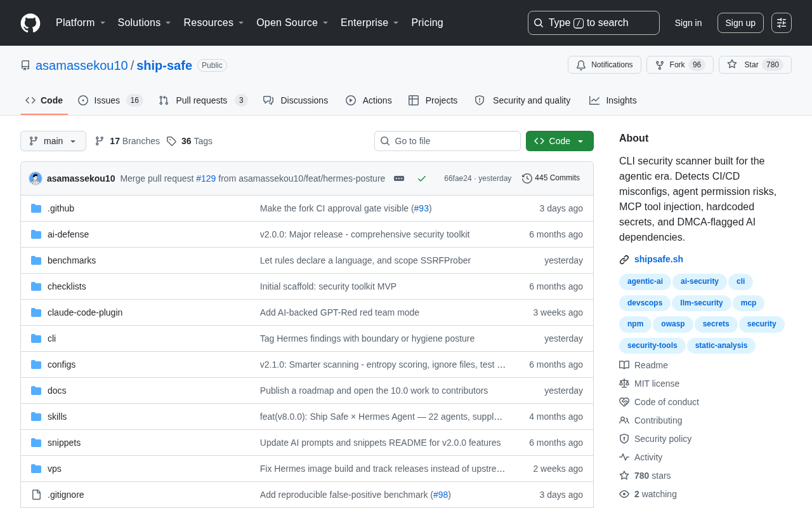Click the Go to file field
Image resolution: width=812 pixels, height=508 pixels.
click(x=447, y=141)
